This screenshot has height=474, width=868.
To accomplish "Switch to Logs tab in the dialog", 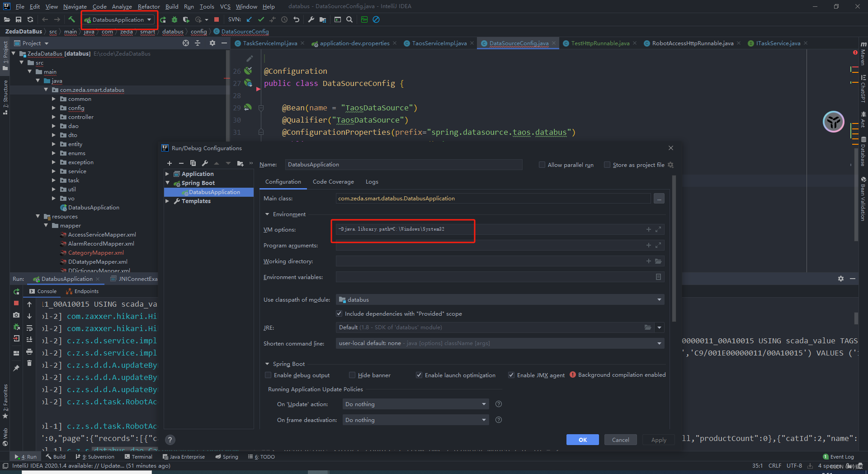I will coord(372,181).
